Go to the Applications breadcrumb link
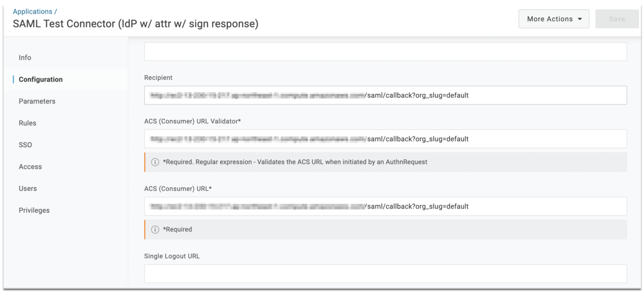The height and width of the screenshot is (296, 644). 33,11
